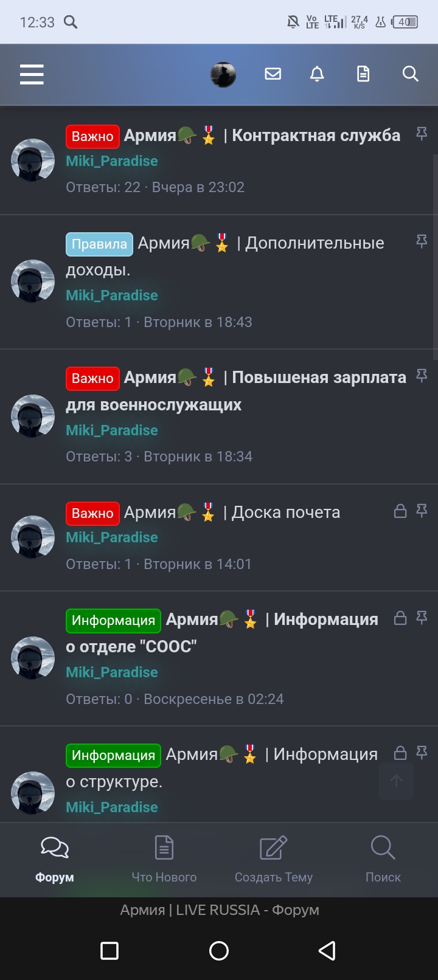Image resolution: width=438 pixels, height=980 pixels.
Task: Tap the magnifier search icon in header
Action: [411, 74]
